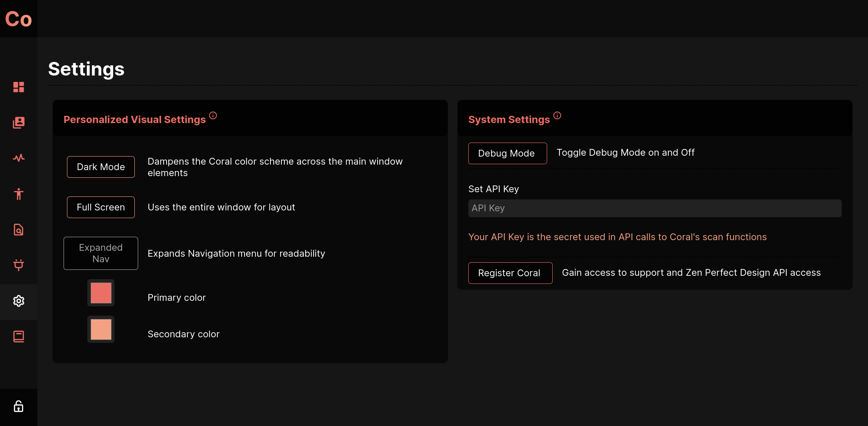Open the contacts sidebar icon
This screenshot has width=868, height=426.
(19, 123)
